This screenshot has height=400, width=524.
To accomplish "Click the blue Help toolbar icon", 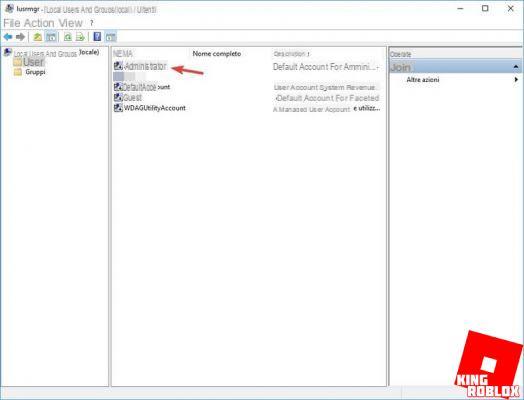I will [97, 36].
